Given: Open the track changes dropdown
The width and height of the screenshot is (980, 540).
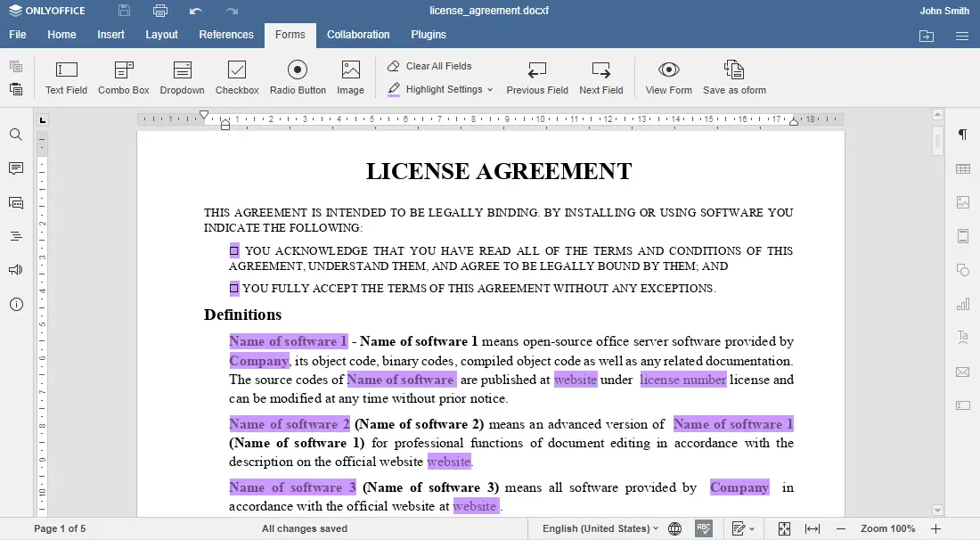Looking at the screenshot, I should pos(745,528).
